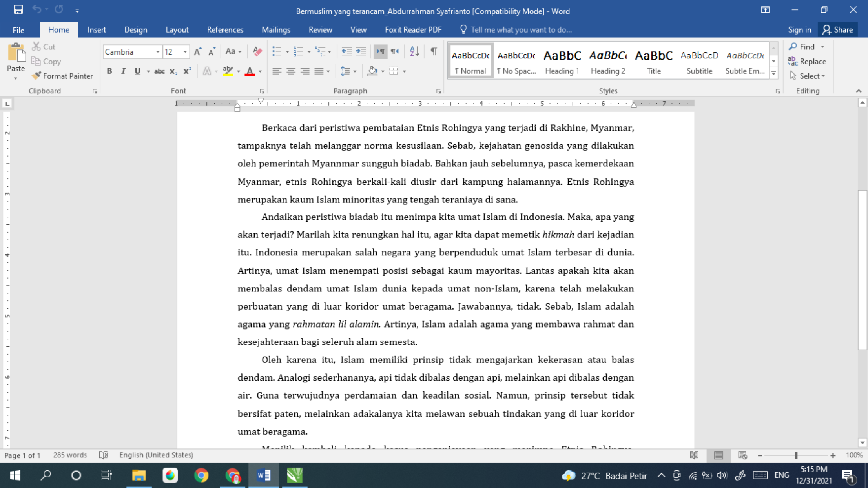The width and height of the screenshot is (868, 488).
Task: Click the Save icon in quick access toolbar
Action: (x=18, y=10)
